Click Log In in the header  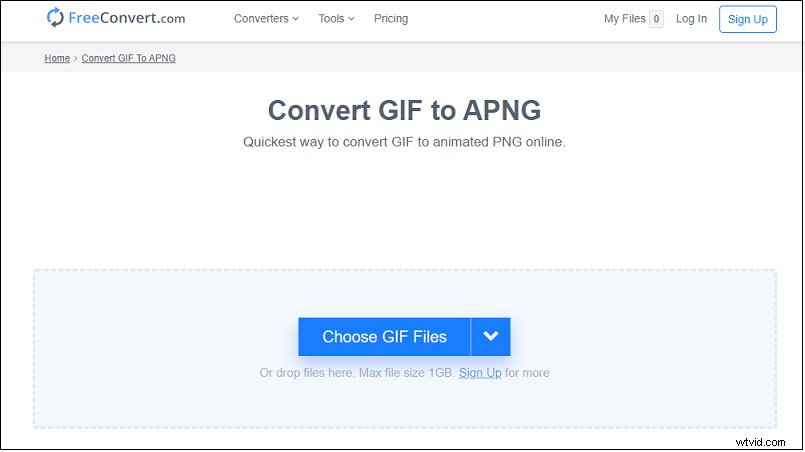tap(691, 18)
